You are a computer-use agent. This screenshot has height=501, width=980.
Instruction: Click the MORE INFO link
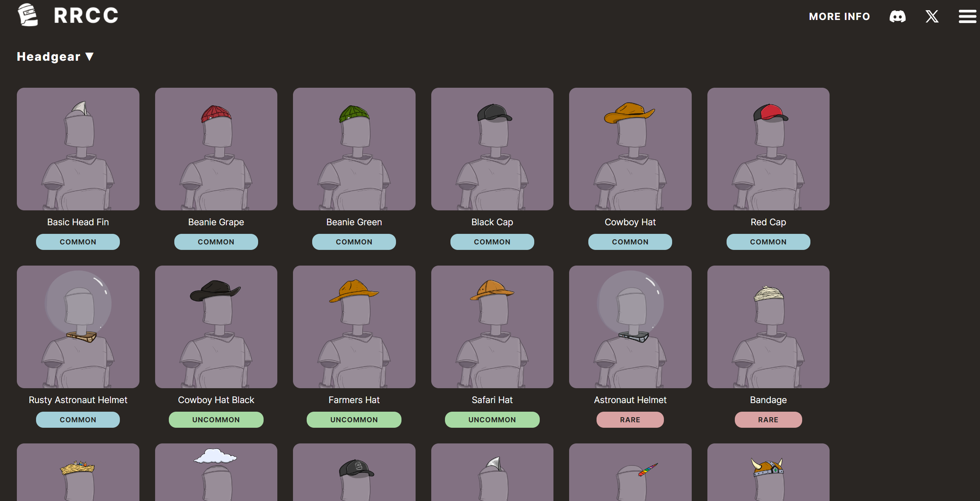pyautogui.click(x=839, y=16)
